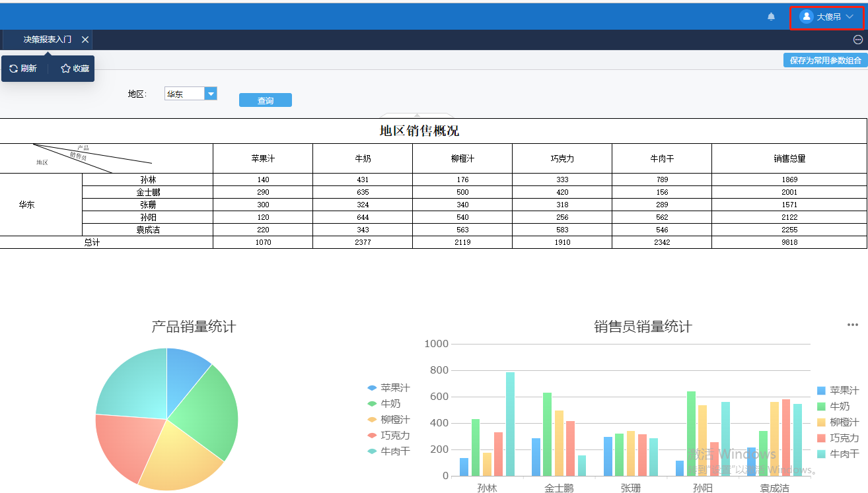Click the 刷新 refresh icon

tap(13, 68)
